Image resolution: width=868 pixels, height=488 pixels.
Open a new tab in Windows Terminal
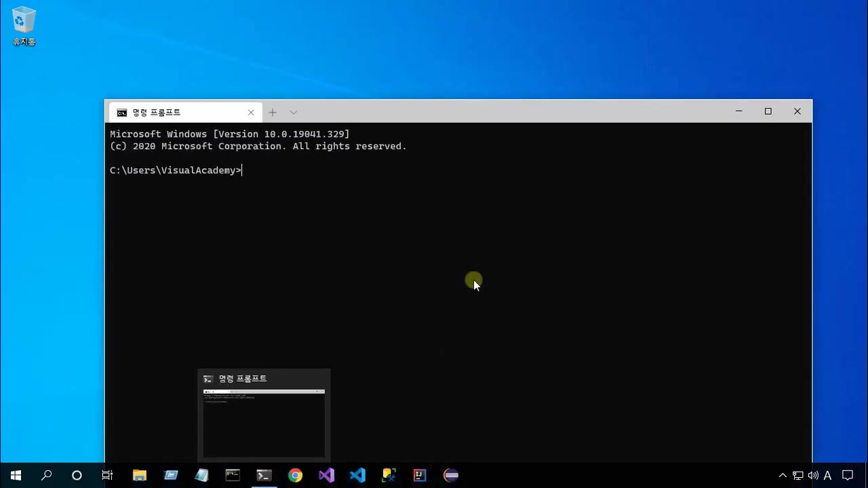click(x=273, y=113)
